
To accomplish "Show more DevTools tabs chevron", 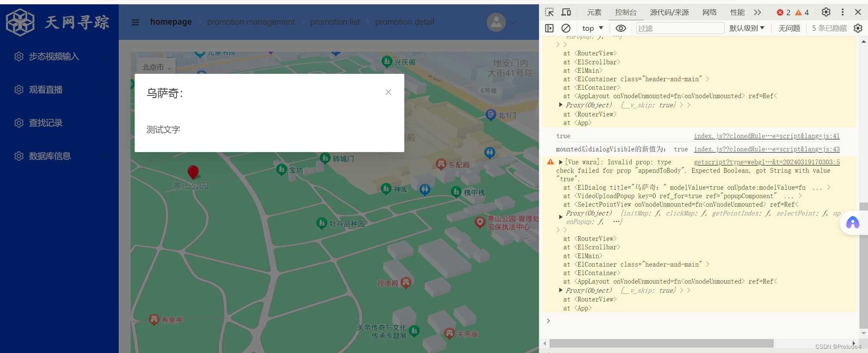I will coord(758,13).
